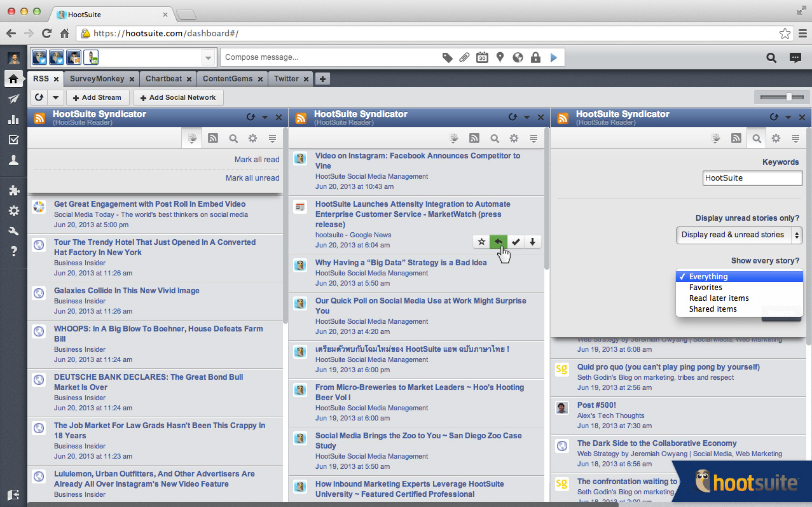Open search icon in left column toolbar

click(x=233, y=138)
